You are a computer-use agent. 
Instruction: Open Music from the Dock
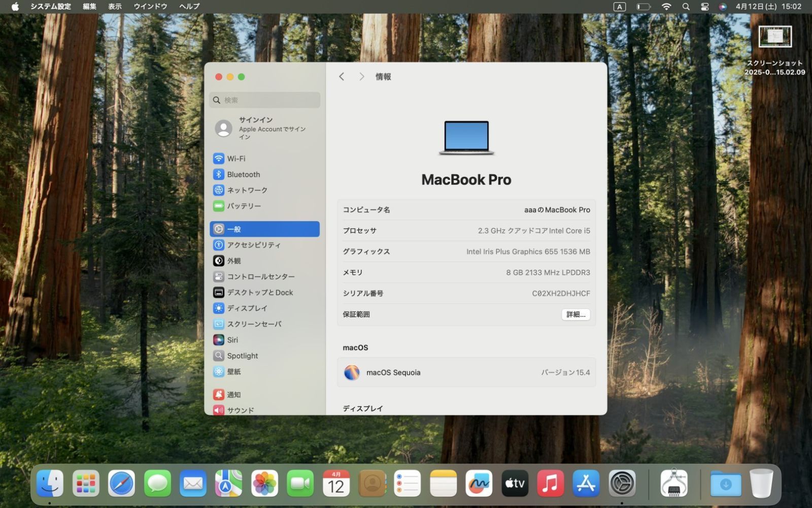click(x=550, y=483)
